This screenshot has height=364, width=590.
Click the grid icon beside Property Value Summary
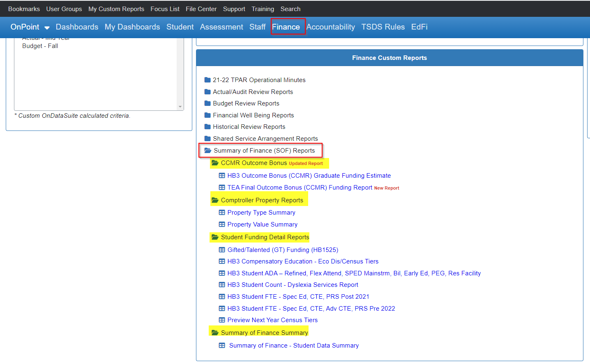(x=222, y=224)
